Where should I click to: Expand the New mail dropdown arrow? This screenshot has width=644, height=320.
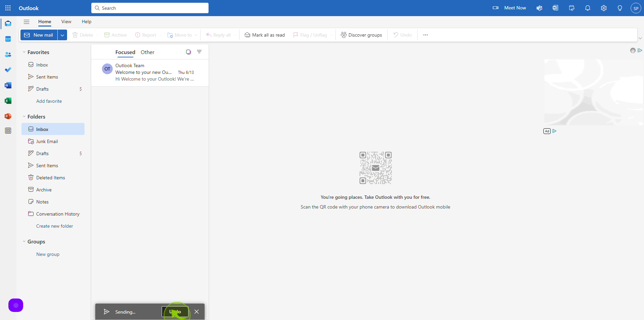[62, 35]
